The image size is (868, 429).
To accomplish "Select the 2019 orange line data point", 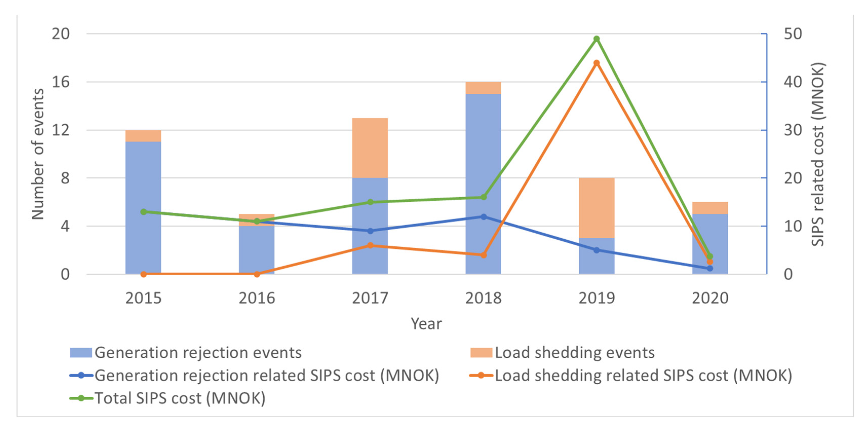I will 596,63.
